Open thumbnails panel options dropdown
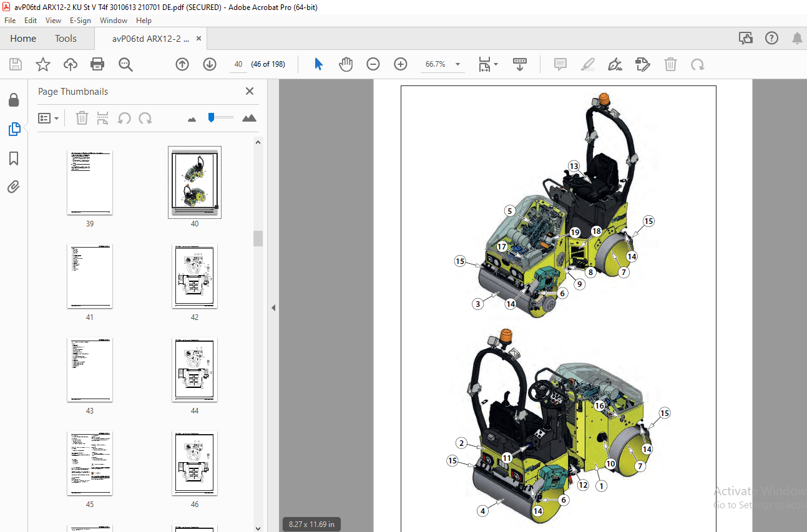This screenshot has width=807, height=532. pyautogui.click(x=49, y=118)
